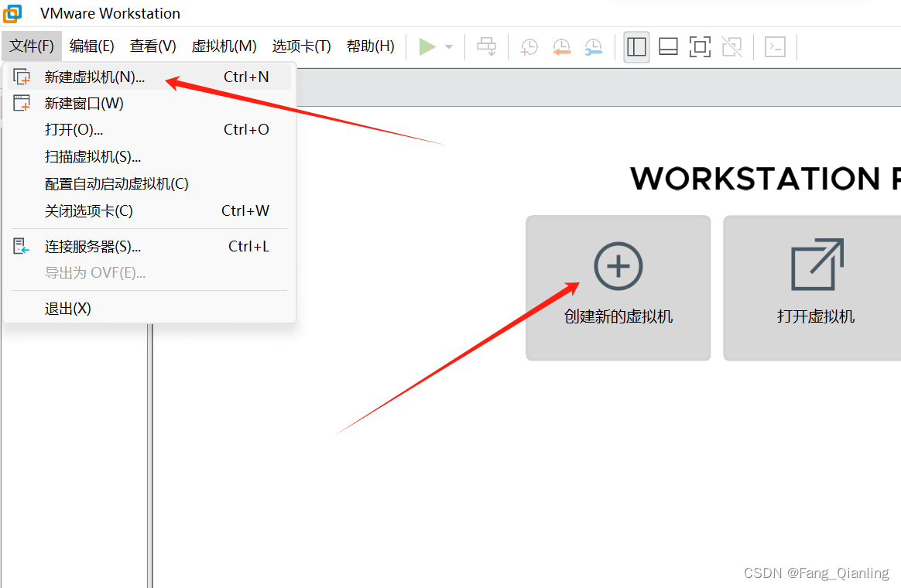Click the VMware Workstation title text
The height and width of the screenshot is (588, 901).
[111, 13]
